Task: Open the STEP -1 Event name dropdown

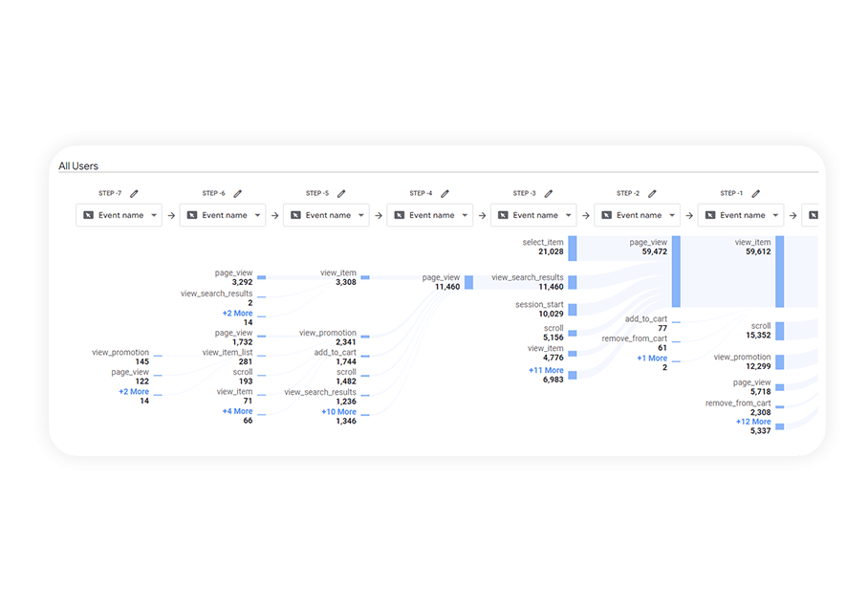Action: click(x=741, y=215)
